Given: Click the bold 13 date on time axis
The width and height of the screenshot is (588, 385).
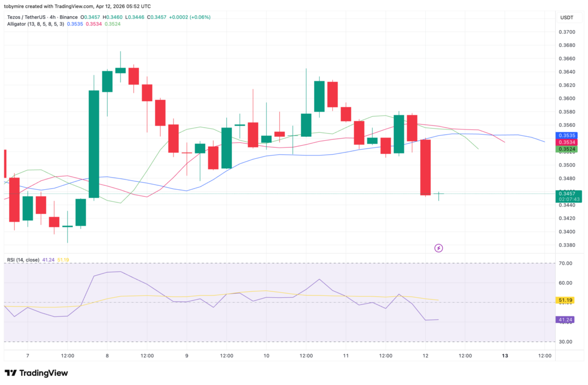Looking at the screenshot, I should coord(505,355).
